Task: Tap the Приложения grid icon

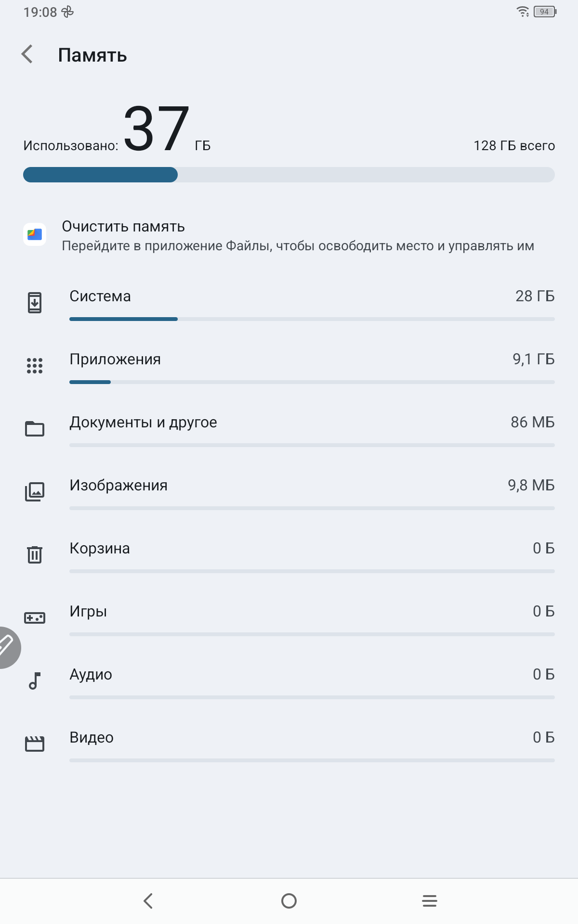Action: [x=35, y=366]
